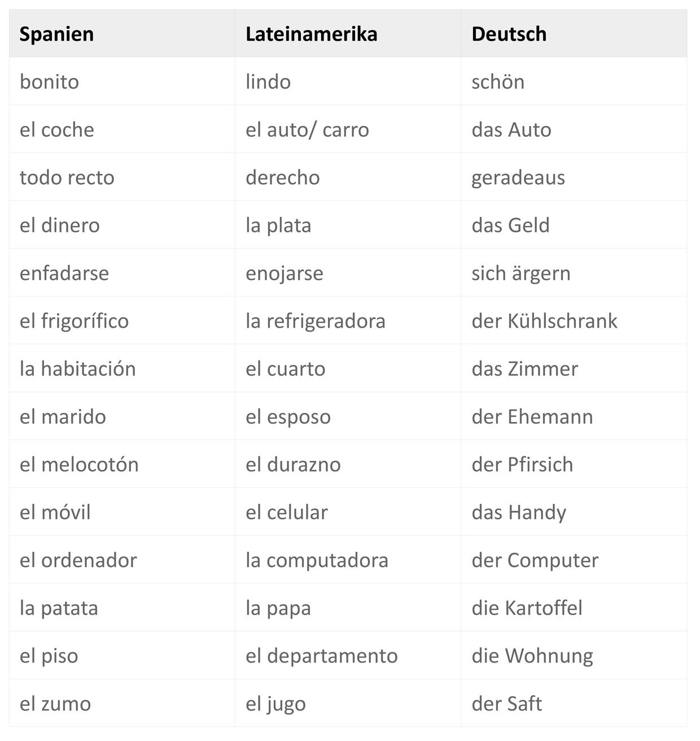Select the 'el móvil' cell

(x=55, y=512)
